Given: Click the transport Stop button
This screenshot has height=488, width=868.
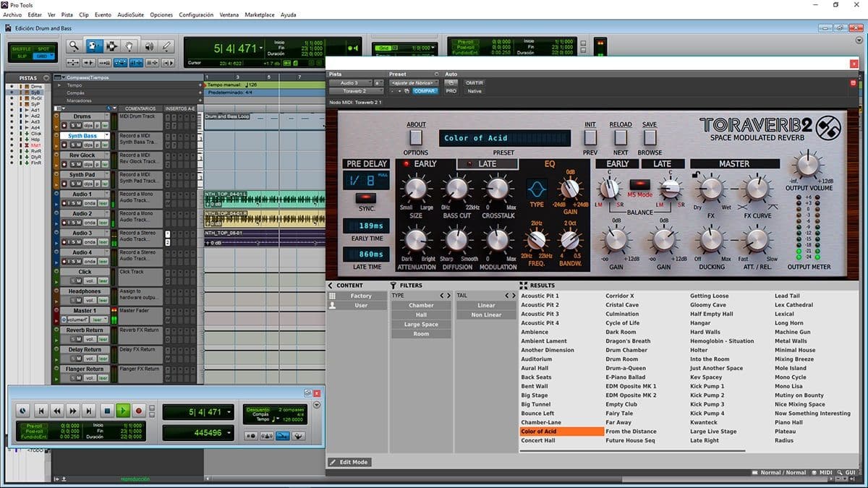Looking at the screenshot, I should (x=106, y=411).
